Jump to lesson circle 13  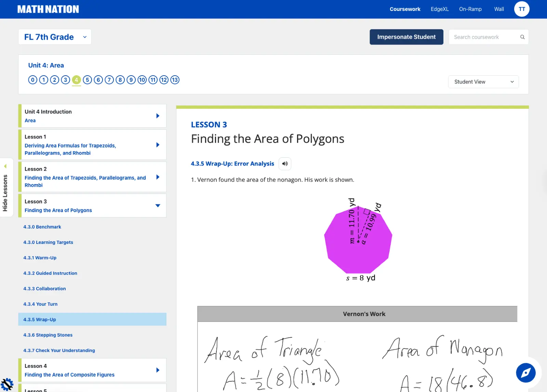coord(175,80)
